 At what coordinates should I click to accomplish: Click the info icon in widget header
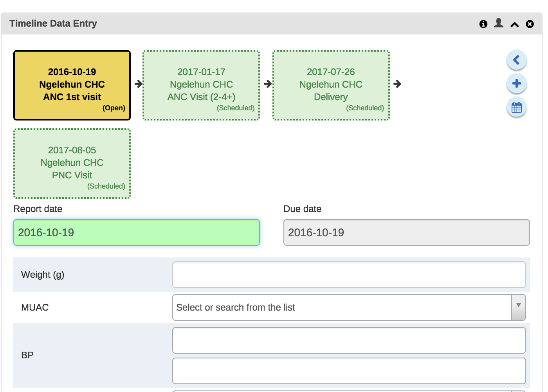pyautogui.click(x=483, y=24)
